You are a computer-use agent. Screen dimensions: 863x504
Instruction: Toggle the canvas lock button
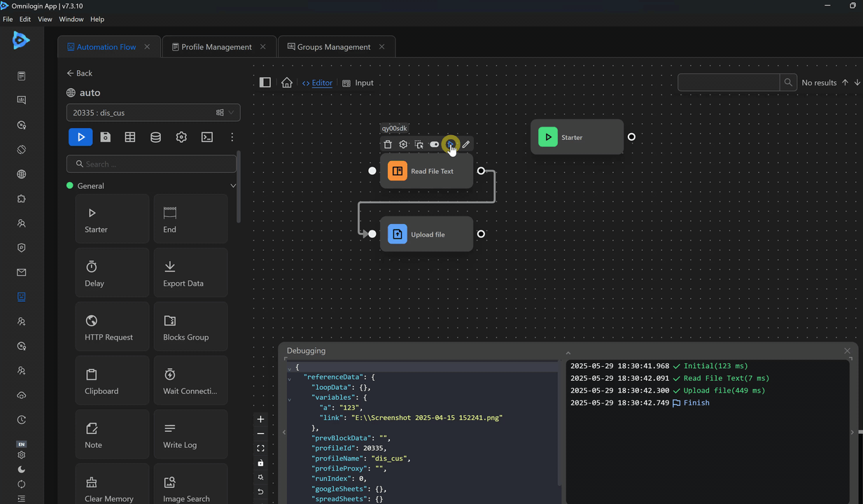tap(260, 463)
